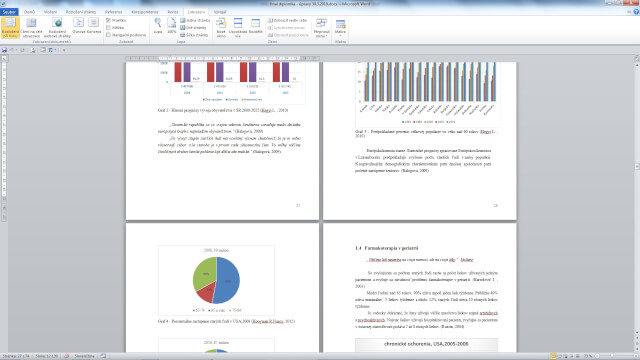
Task: Open a New Window
Action: pyautogui.click(x=221, y=28)
